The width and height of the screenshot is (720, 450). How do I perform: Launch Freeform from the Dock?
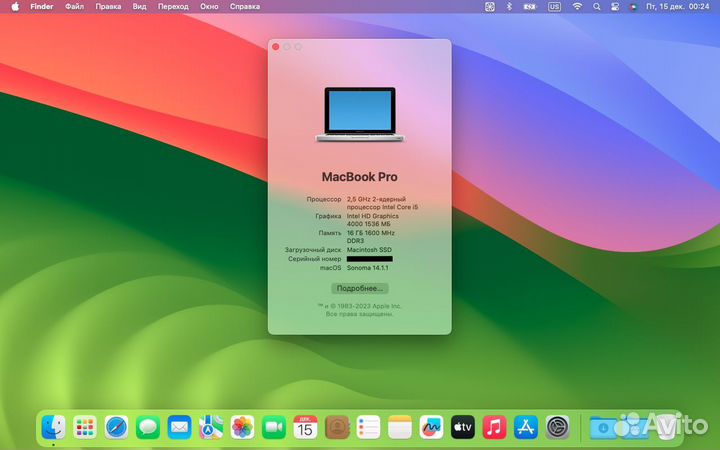431,428
